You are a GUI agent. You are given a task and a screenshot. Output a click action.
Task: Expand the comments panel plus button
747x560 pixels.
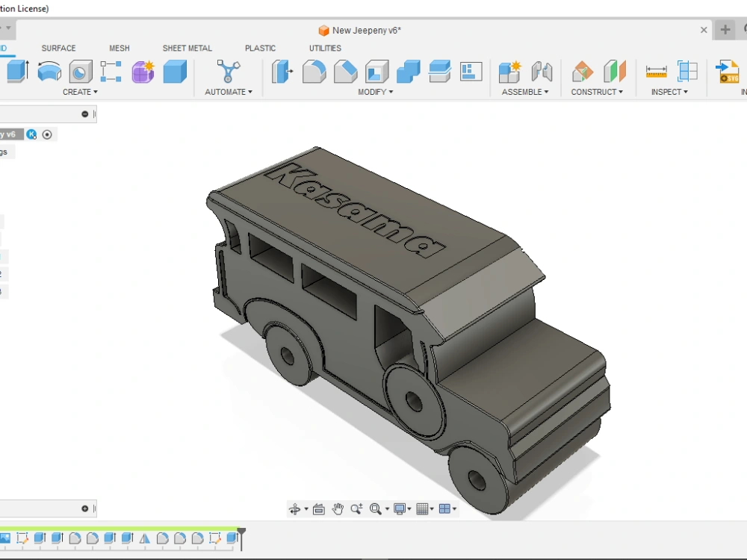pyautogui.click(x=85, y=508)
